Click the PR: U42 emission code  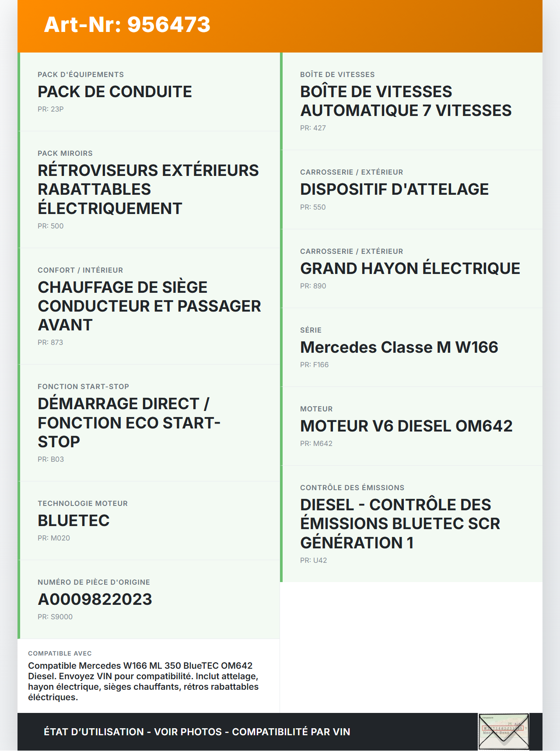tap(313, 560)
